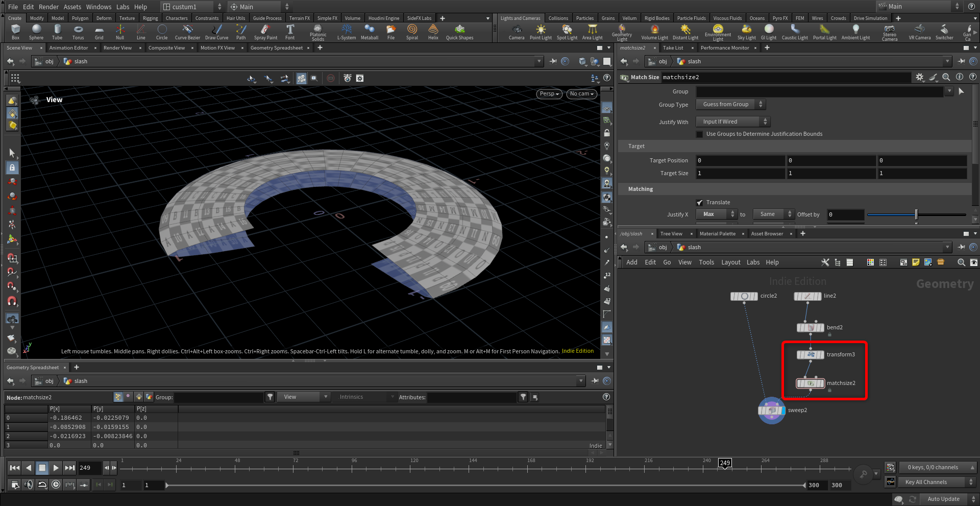Image resolution: width=980 pixels, height=506 pixels.
Task: Select the Sphere shelf tool
Action: (36, 32)
